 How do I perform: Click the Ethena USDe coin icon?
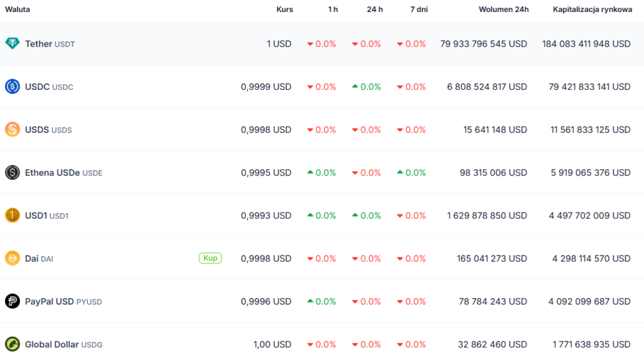coord(13,172)
